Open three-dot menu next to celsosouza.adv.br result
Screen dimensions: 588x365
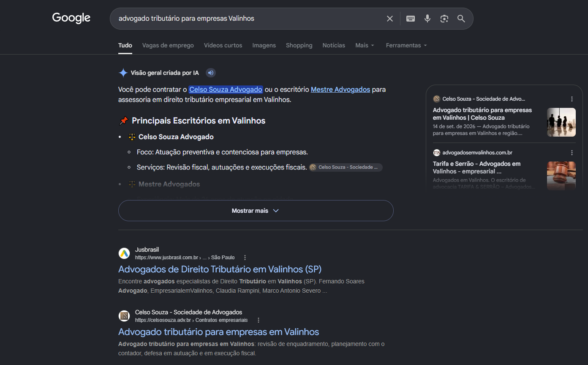tap(259, 320)
